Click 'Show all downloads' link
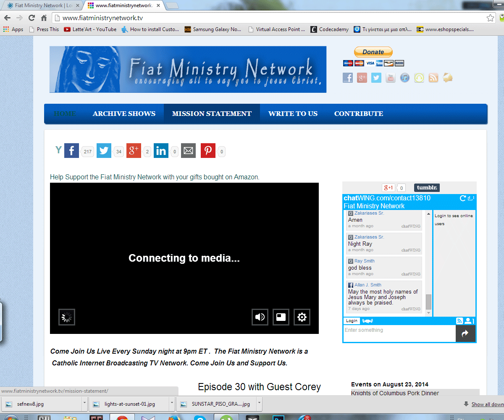Image resolution: width=504 pixels, height=420 pixels. point(488,404)
